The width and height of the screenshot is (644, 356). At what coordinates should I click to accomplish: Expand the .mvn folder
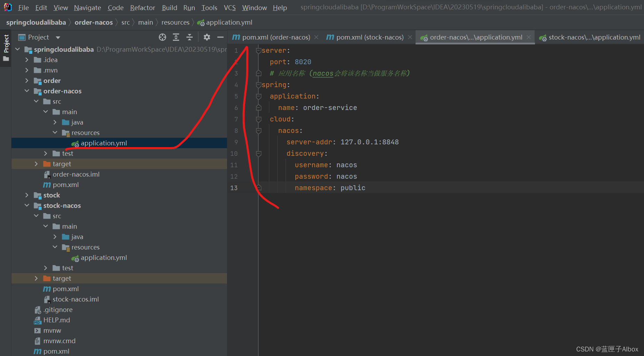[27, 70]
